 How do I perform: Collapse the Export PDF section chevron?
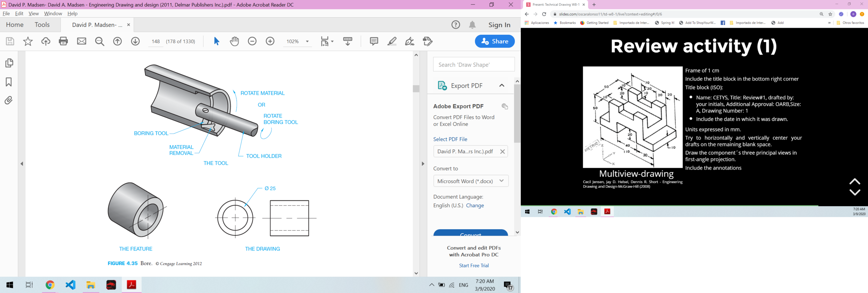[502, 85]
